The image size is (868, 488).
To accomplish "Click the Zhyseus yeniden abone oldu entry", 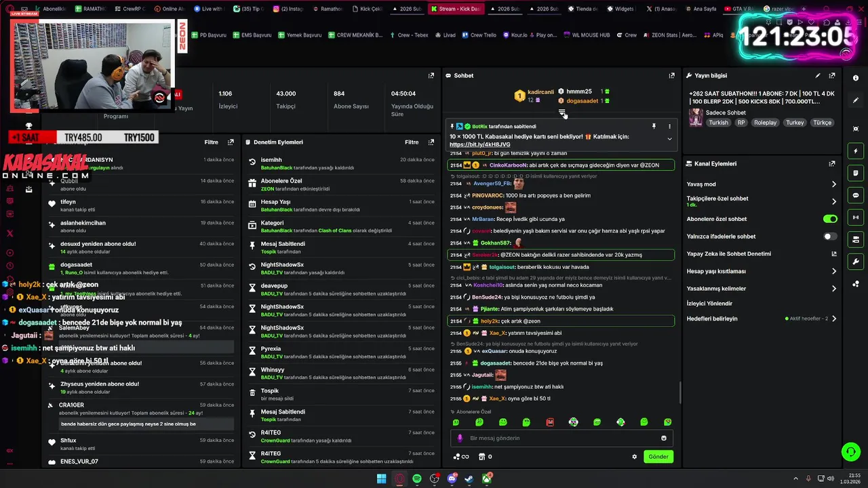I will [x=141, y=388].
